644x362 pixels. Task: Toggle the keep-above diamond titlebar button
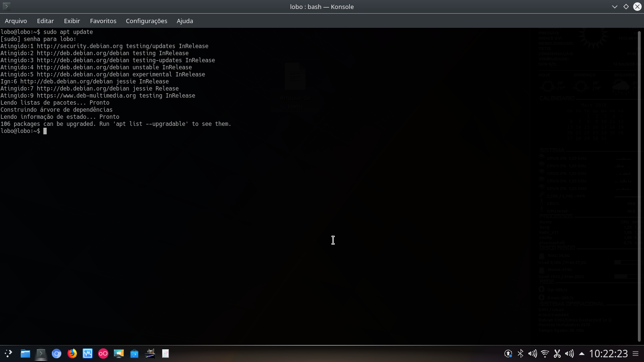tap(625, 7)
